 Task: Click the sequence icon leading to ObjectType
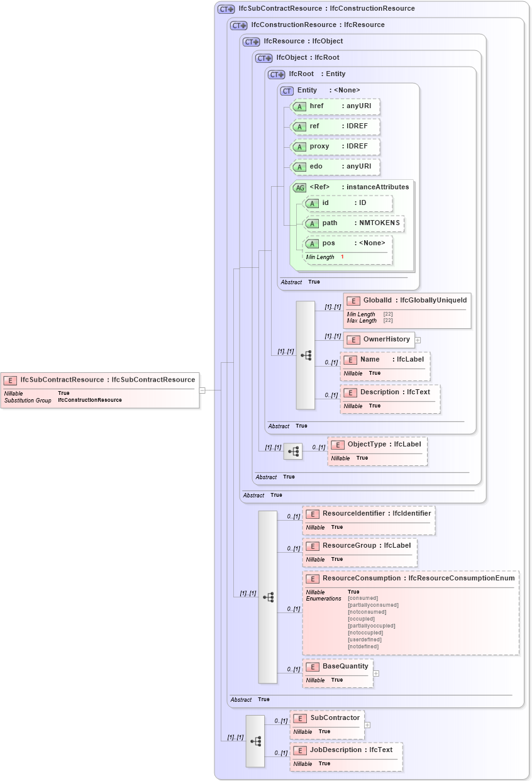[x=293, y=451]
